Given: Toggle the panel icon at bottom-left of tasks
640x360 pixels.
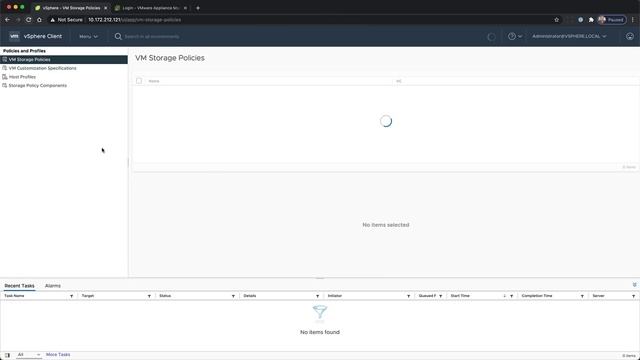Looking at the screenshot, I should pyautogui.click(x=7, y=355).
